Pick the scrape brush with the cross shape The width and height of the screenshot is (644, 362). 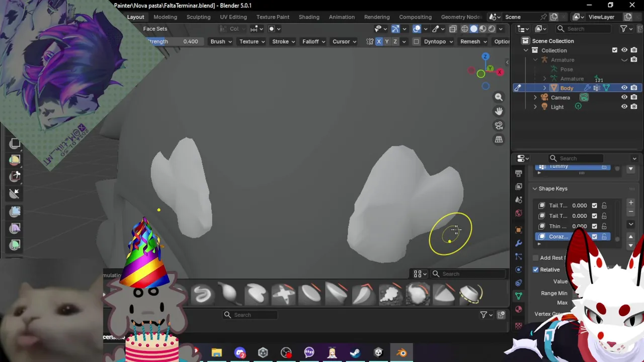(x=283, y=294)
